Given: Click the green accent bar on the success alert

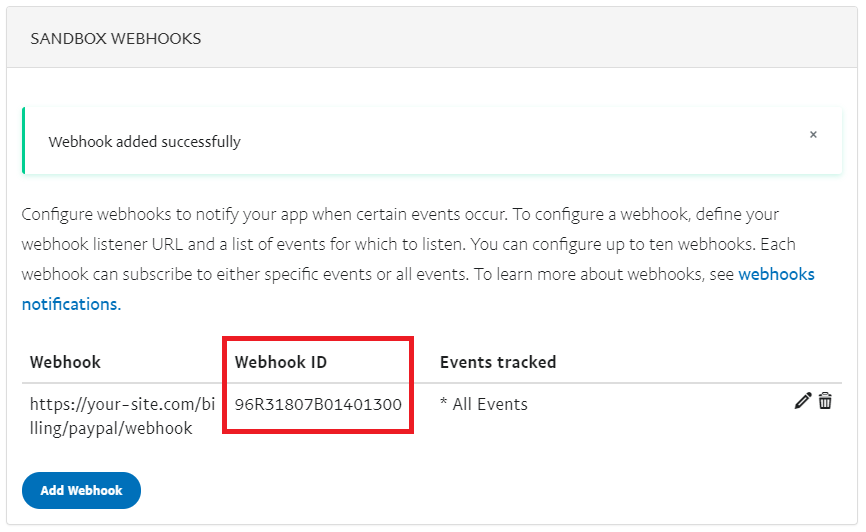Looking at the screenshot, I should (24, 140).
